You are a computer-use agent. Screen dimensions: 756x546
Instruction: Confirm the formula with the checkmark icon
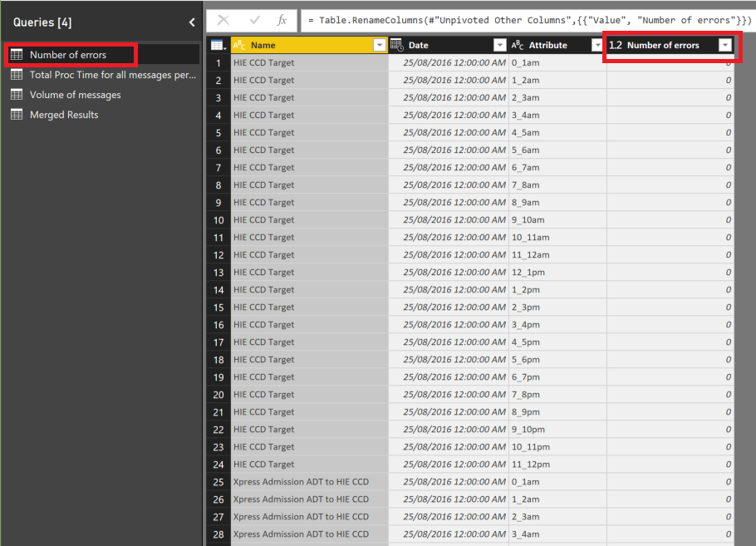[254, 20]
